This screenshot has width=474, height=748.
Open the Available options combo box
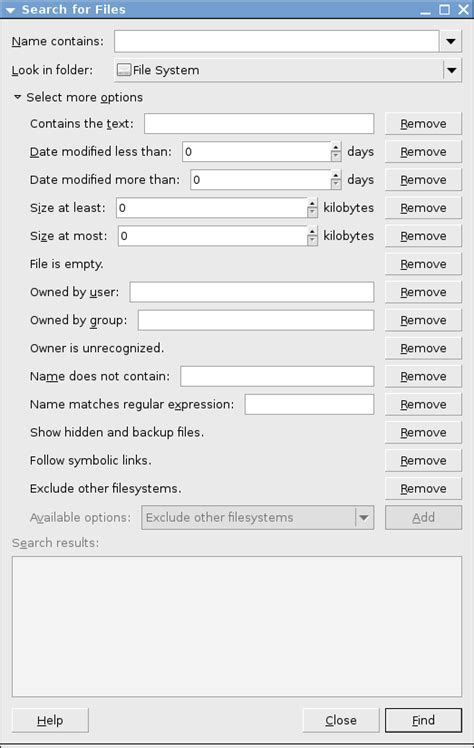pos(258,518)
